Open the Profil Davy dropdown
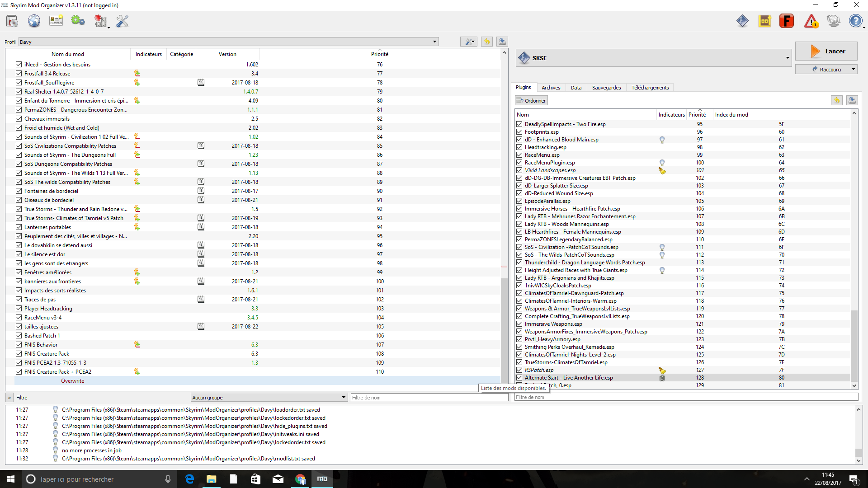 pyautogui.click(x=228, y=42)
